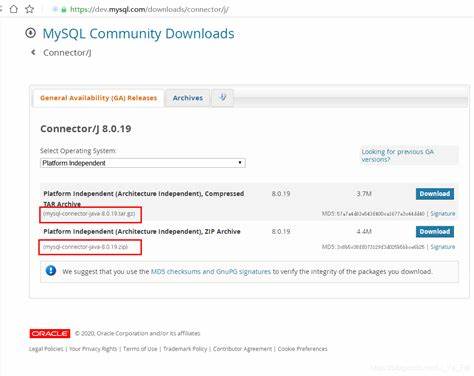Open Looking for previous GA versions link
This screenshot has width=474, height=376.
click(398, 155)
